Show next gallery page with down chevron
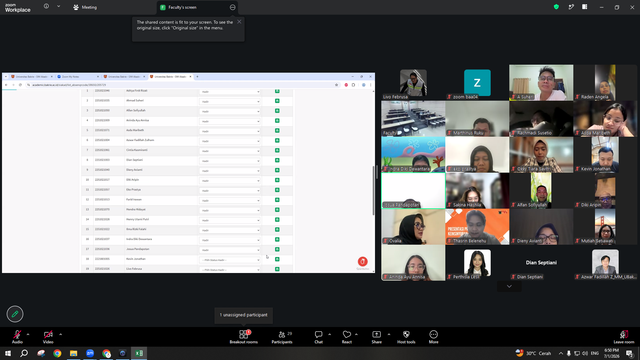This screenshot has width=640, height=360. pos(509,286)
